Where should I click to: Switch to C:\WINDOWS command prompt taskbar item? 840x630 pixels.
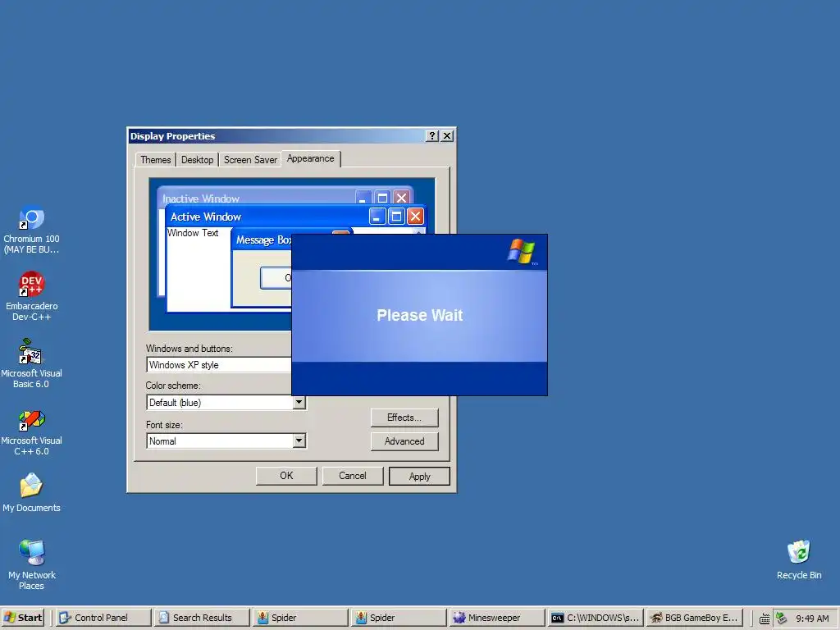[x=596, y=618]
